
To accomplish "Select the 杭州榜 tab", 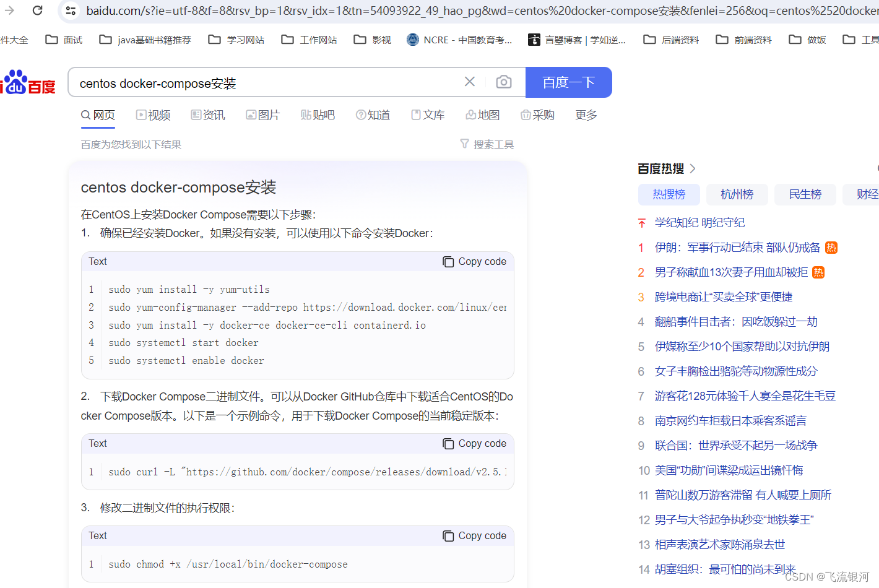I will pyautogui.click(x=737, y=194).
